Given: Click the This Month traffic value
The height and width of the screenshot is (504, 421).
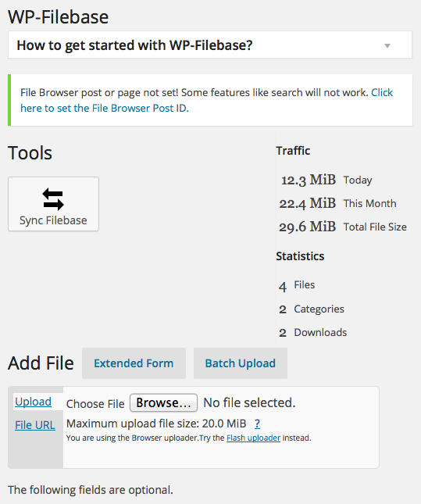Looking at the screenshot, I should [308, 203].
